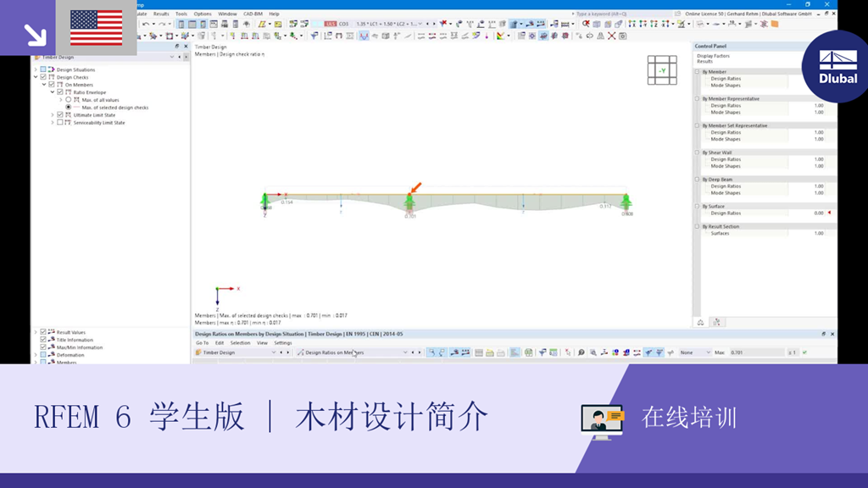The image size is (868, 488).
Task: Expand the Design Situations tree node
Action: coord(36,69)
